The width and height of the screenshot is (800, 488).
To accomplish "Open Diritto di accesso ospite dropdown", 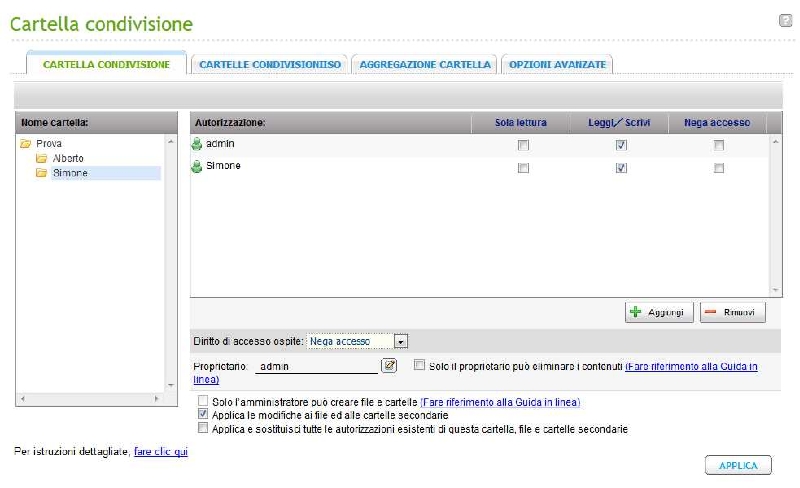I will 401,341.
